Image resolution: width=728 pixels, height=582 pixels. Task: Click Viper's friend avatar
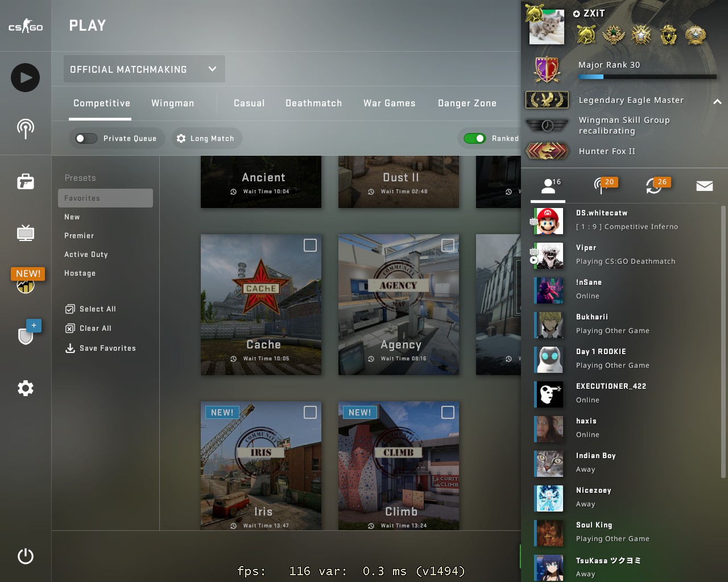click(x=549, y=256)
